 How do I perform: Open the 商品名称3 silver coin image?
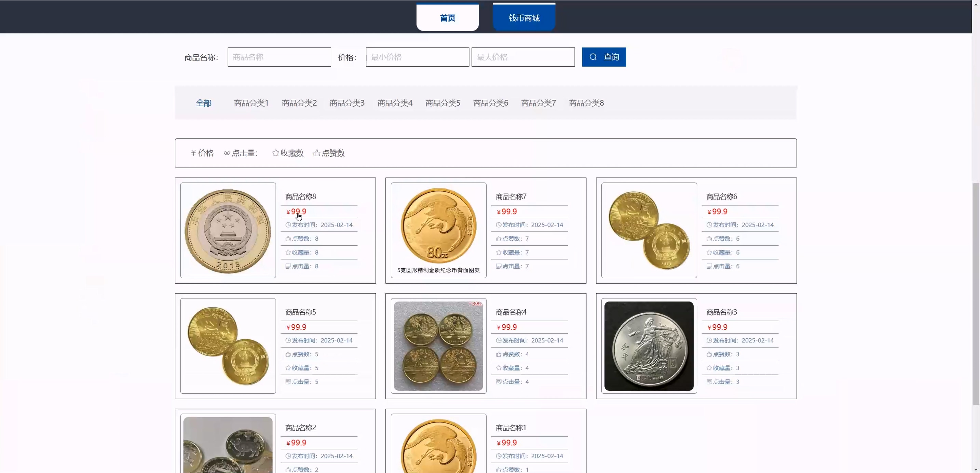(649, 346)
